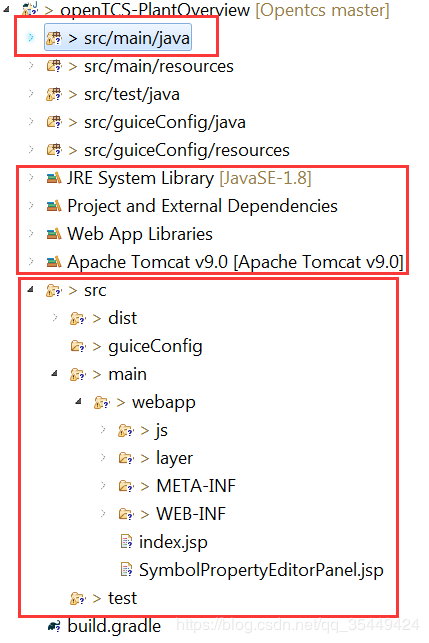Click the webapp folder icon
The height and width of the screenshot is (643, 429).
point(102,402)
